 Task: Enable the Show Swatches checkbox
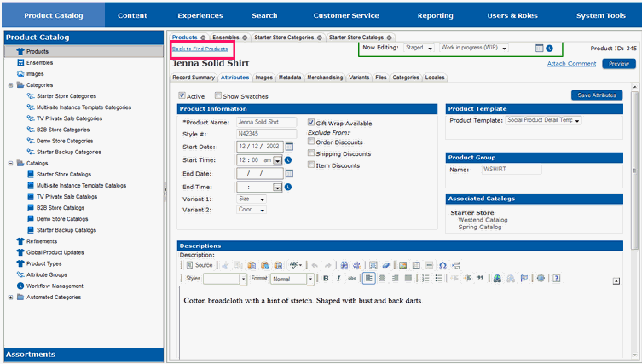coord(218,95)
